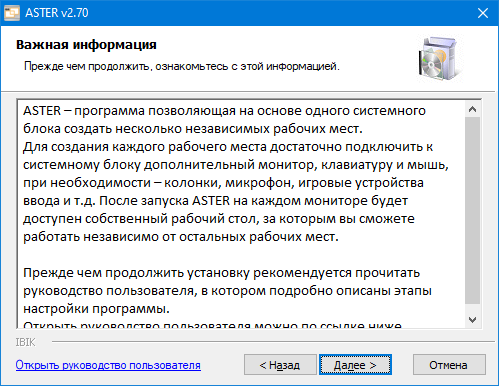Click the line 'настройки программы.'
This screenshot has height=386, width=499.
(x=96, y=309)
